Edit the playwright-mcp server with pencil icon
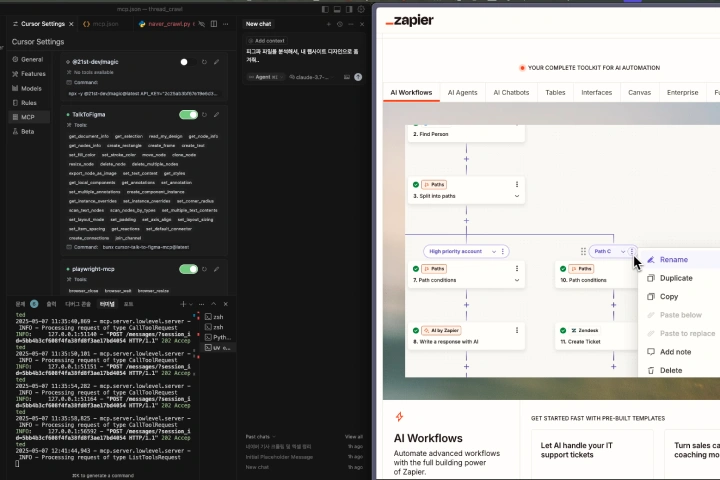Viewport: 720px width, 480px height. click(x=216, y=269)
